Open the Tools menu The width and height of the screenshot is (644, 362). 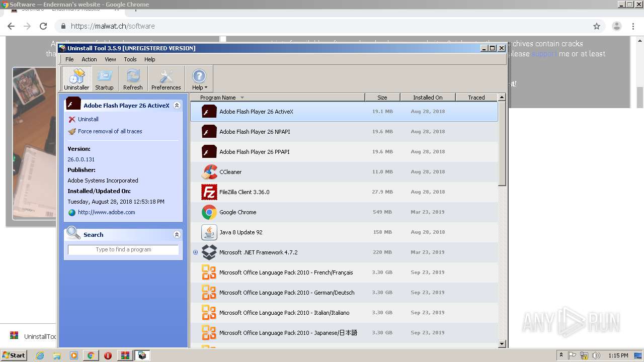click(130, 59)
